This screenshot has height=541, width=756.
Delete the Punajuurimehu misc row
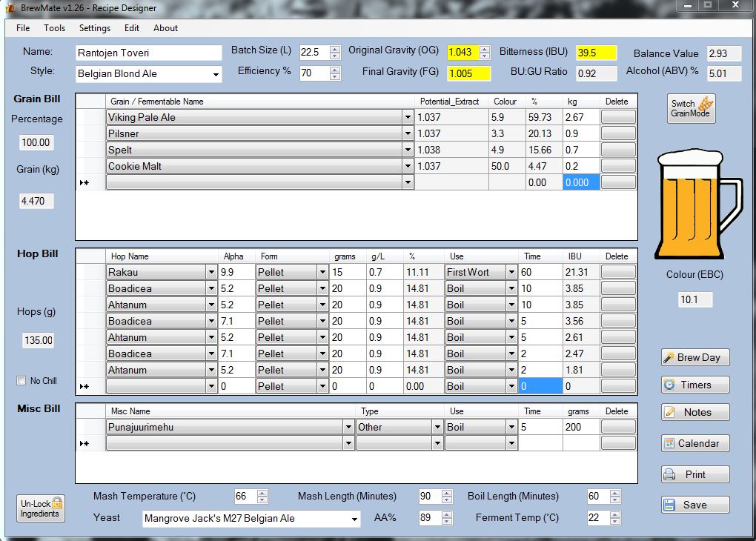tap(618, 427)
